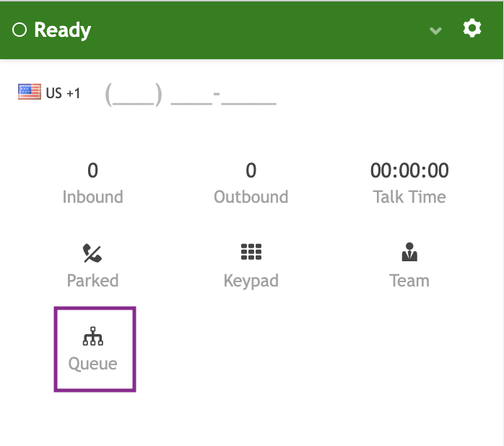Select the Outbound label
504x446 pixels.
(251, 197)
